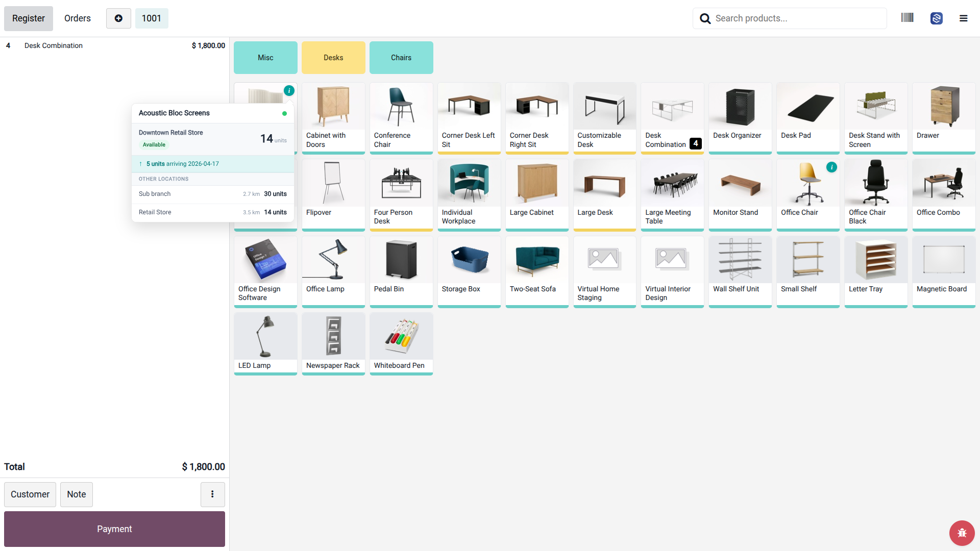Screen dimensions: 980x551
Task: Filter products by Chairs category
Action: point(401,58)
